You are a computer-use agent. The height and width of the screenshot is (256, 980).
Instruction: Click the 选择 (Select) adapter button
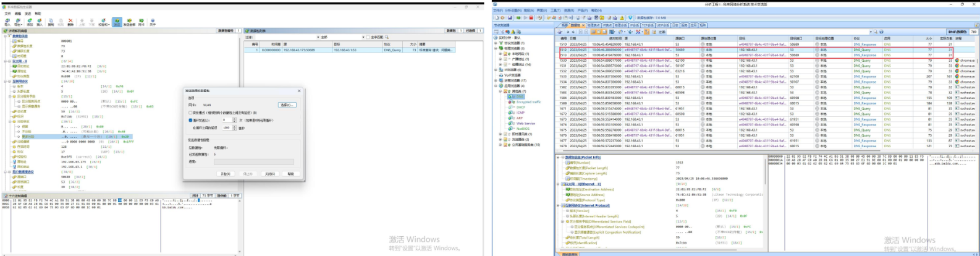point(287,105)
